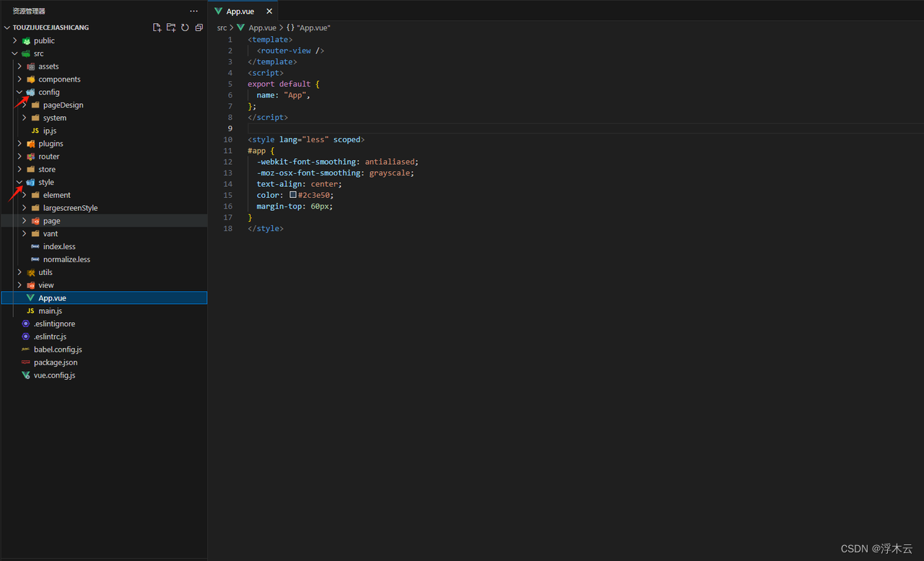Click the components folder icon
Viewport: 924px width, 561px height.
pos(31,79)
